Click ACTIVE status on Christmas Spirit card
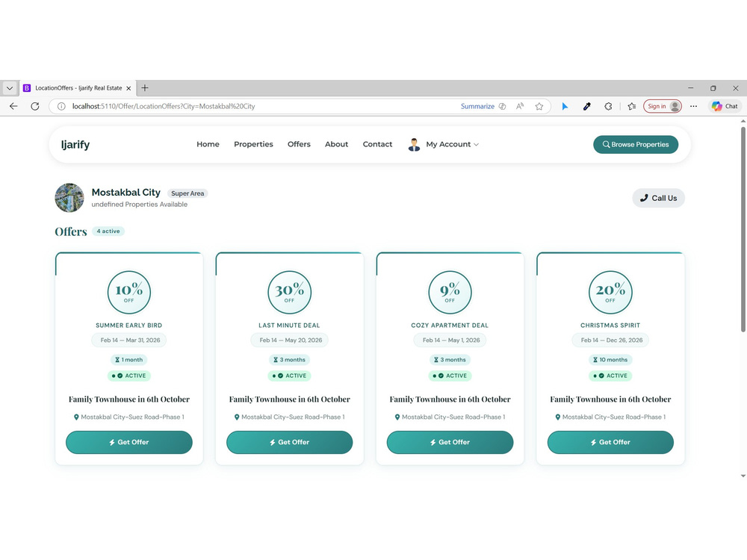 610,376
